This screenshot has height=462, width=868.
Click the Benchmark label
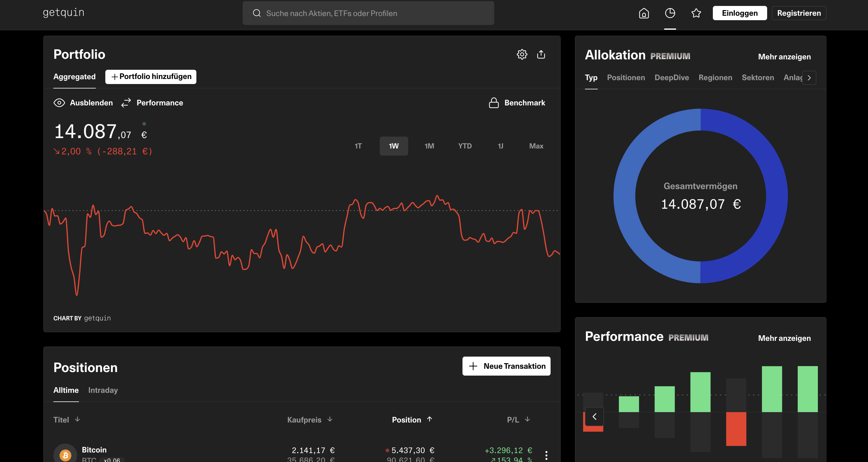pyautogui.click(x=525, y=103)
